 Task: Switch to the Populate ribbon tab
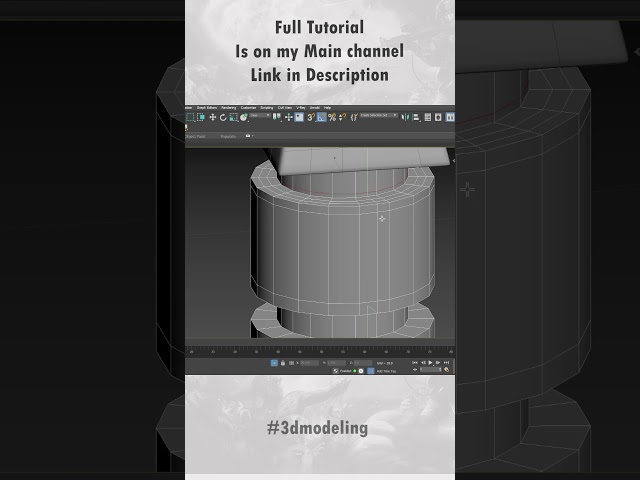click(x=229, y=136)
